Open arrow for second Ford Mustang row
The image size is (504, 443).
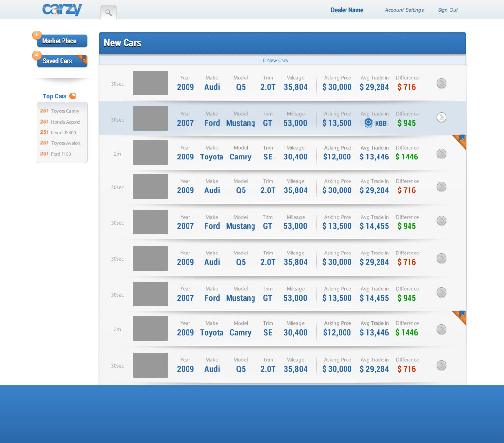(x=441, y=221)
